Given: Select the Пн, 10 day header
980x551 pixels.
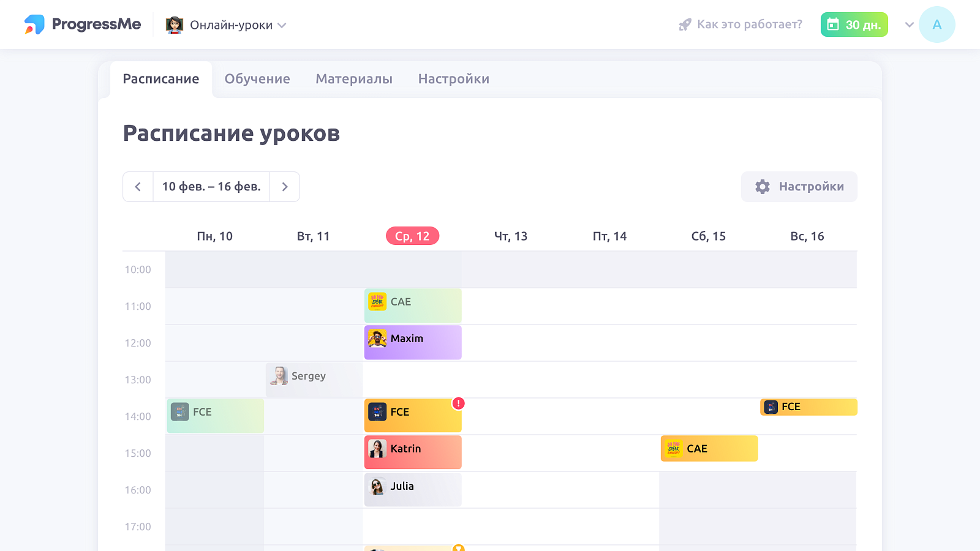Looking at the screenshot, I should [215, 236].
